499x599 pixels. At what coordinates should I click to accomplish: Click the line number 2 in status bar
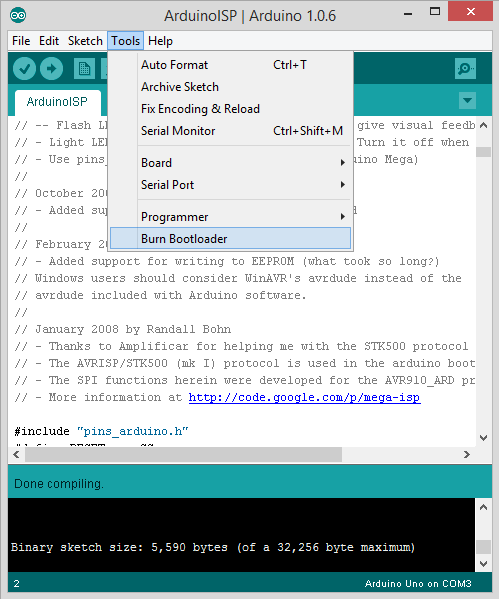click(16, 584)
